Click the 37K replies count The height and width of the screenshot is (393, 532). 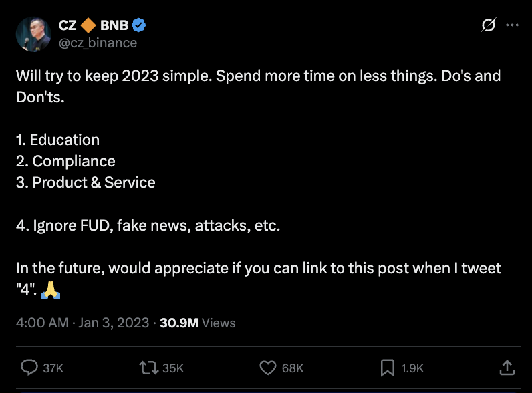tap(53, 368)
